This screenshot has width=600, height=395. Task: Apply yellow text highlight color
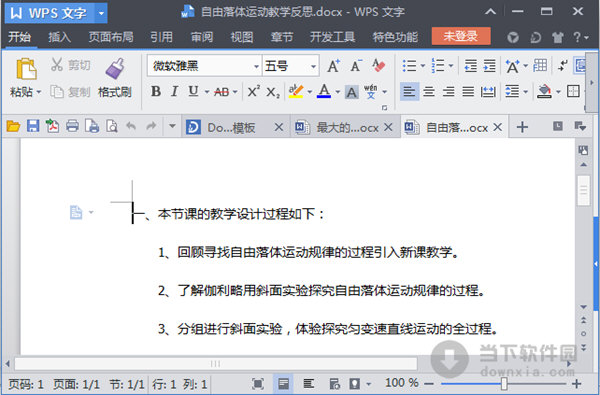tap(296, 91)
